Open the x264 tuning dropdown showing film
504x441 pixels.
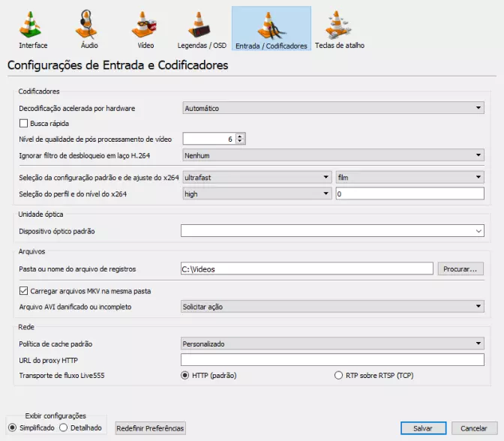pyautogui.click(x=409, y=177)
